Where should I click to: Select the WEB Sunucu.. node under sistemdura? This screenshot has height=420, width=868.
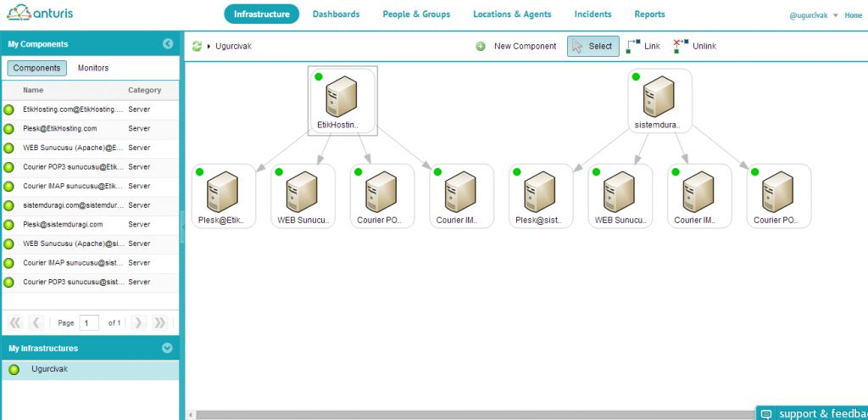(620, 196)
